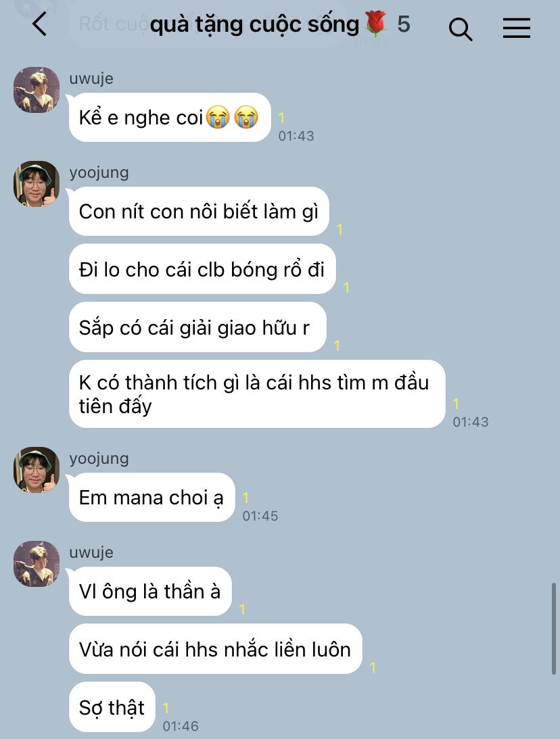Select the 'Vl ông là thần à' bubble
Screen dimensions: 560x739
tap(150, 591)
